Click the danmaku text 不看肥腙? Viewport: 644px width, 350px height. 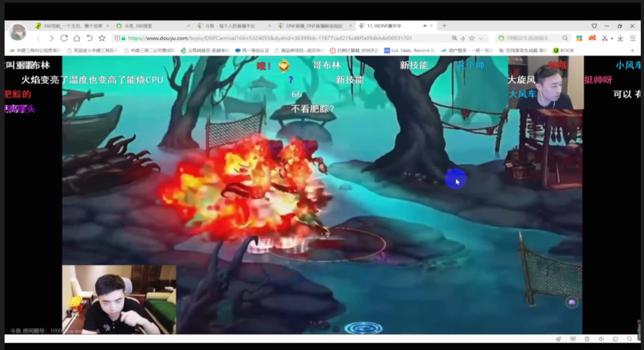(x=313, y=109)
